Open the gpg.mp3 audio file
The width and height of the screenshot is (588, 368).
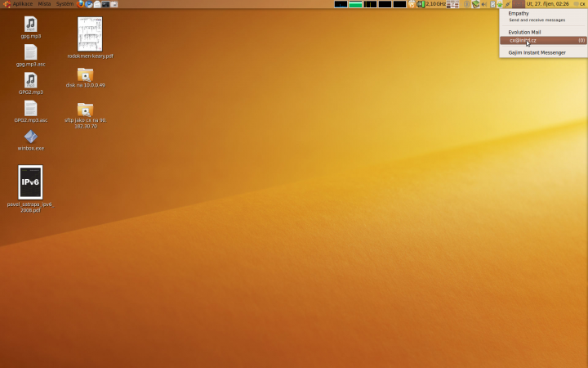[31, 28]
